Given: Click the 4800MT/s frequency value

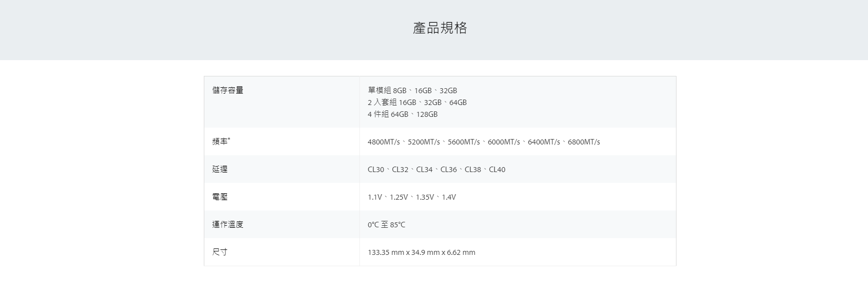Looking at the screenshot, I should 384,142.
